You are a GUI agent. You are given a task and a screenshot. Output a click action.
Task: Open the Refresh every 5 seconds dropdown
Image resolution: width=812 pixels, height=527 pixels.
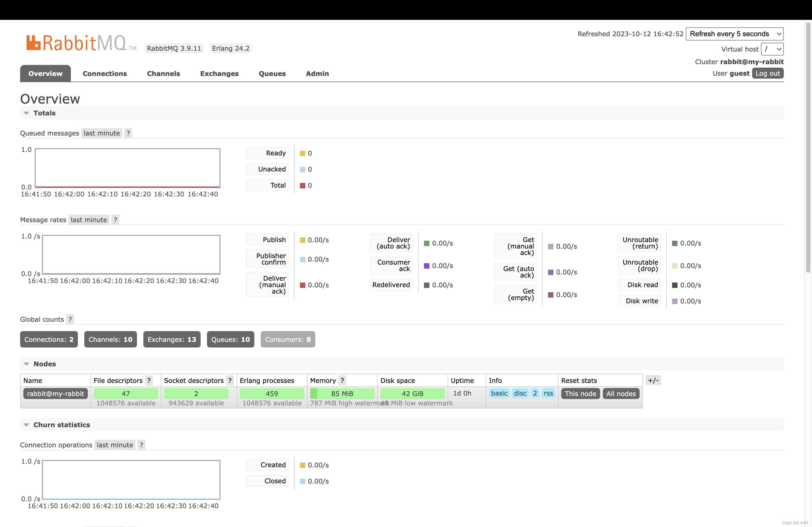pyautogui.click(x=734, y=34)
